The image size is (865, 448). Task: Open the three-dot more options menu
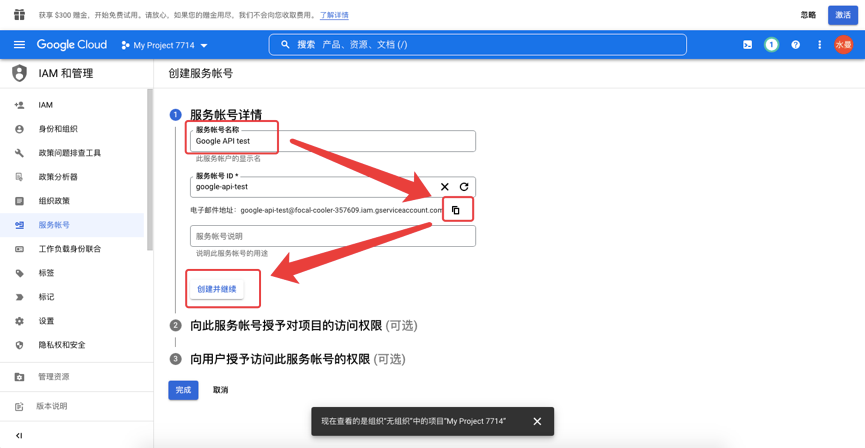coord(819,45)
